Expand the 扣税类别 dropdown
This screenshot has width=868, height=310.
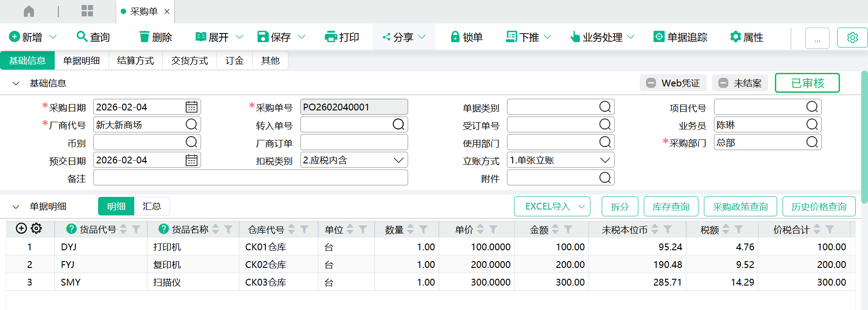(398, 160)
